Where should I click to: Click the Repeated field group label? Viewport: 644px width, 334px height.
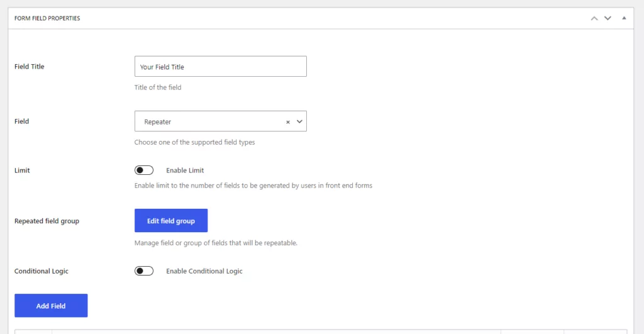click(x=47, y=221)
